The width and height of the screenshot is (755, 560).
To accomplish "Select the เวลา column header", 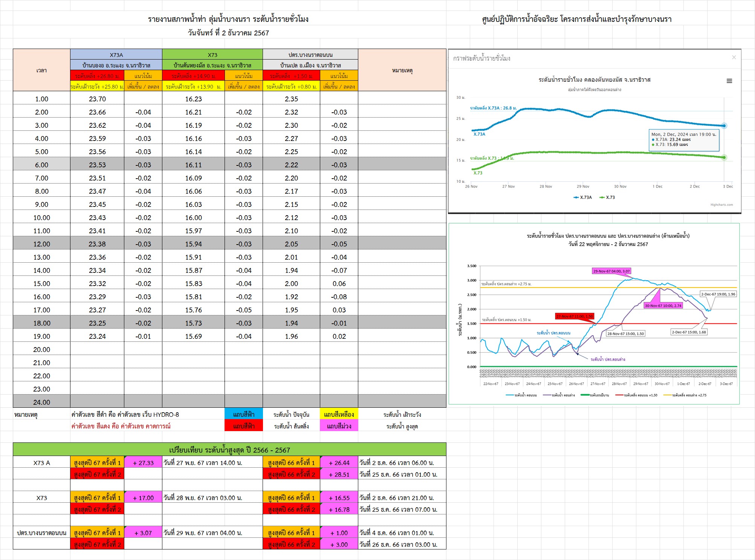I will coord(41,70).
